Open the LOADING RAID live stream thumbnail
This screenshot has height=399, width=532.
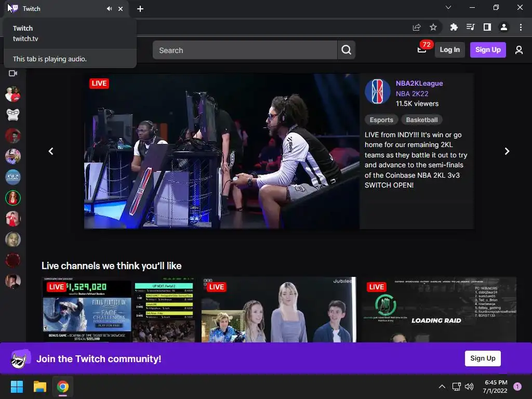point(440,310)
